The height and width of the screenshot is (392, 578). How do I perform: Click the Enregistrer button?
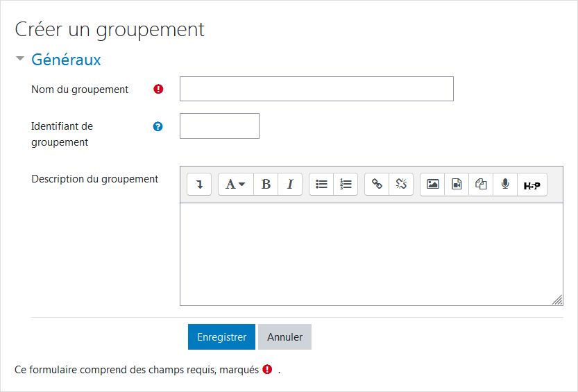221,337
